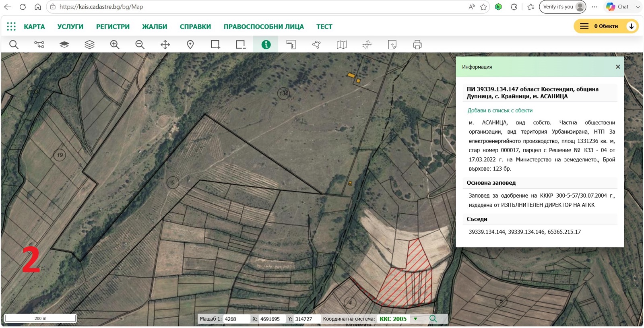Toggle the green info identify tool
644x328 pixels.
(x=266, y=45)
